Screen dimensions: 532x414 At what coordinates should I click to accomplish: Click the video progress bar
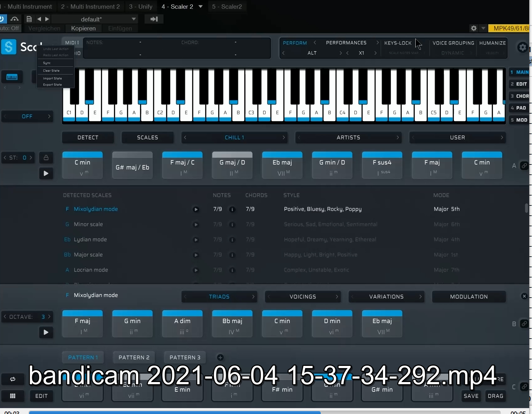[x=264, y=412]
